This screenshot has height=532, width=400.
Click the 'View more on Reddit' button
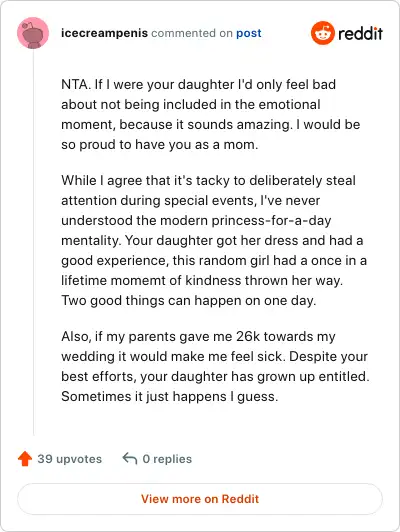click(x=200, y=499)
